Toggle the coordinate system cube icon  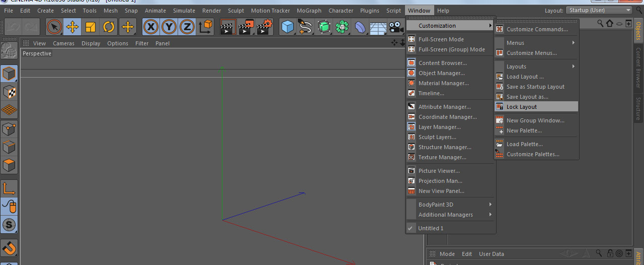click(x=205, y=27)
